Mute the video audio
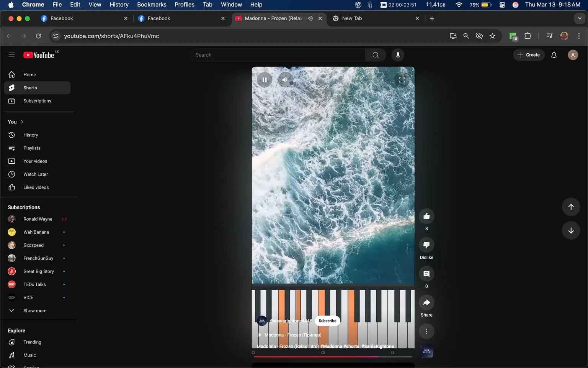 (x=285, y=79)
